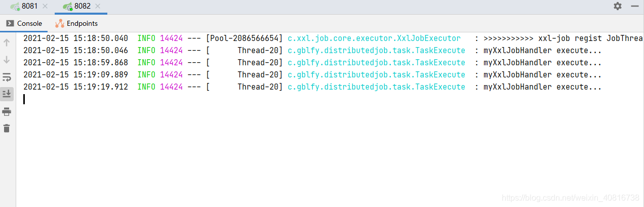Click the Spring Boot icon on 8081 tab
644x207 pixels.
[x=15, y=7]
